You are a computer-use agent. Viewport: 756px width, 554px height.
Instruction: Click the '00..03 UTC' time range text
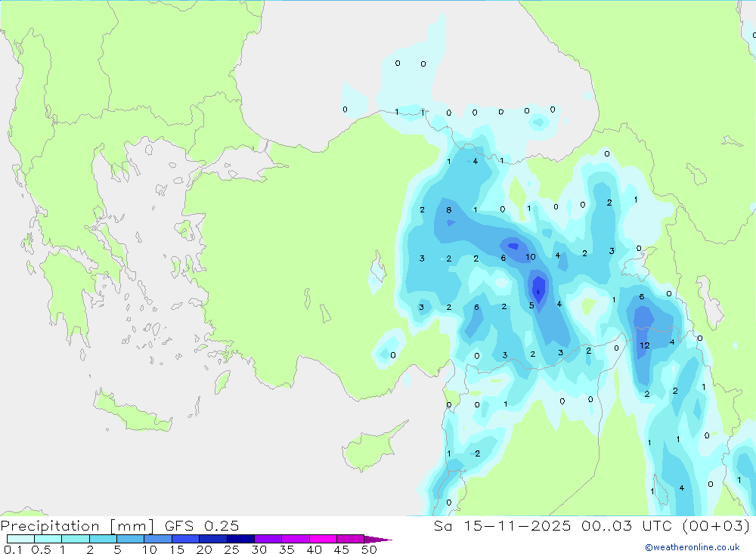tap(628, 525)
